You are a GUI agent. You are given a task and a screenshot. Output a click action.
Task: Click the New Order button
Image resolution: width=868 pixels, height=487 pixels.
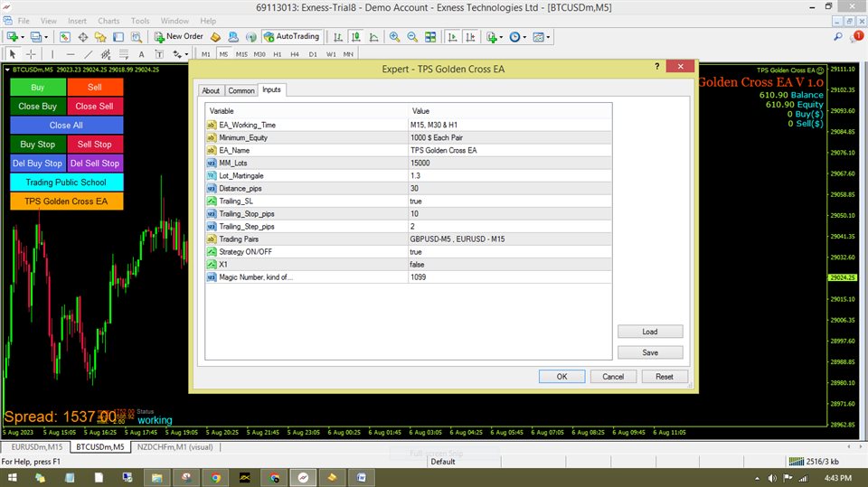tap(179, 36)
